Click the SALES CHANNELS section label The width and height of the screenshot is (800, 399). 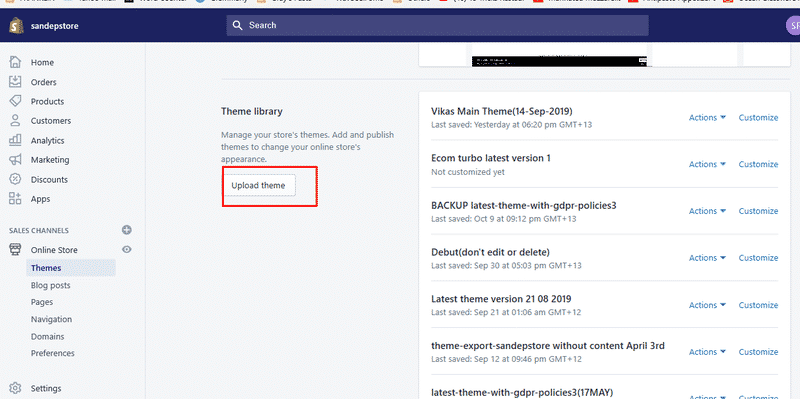[x=39, y=231]
